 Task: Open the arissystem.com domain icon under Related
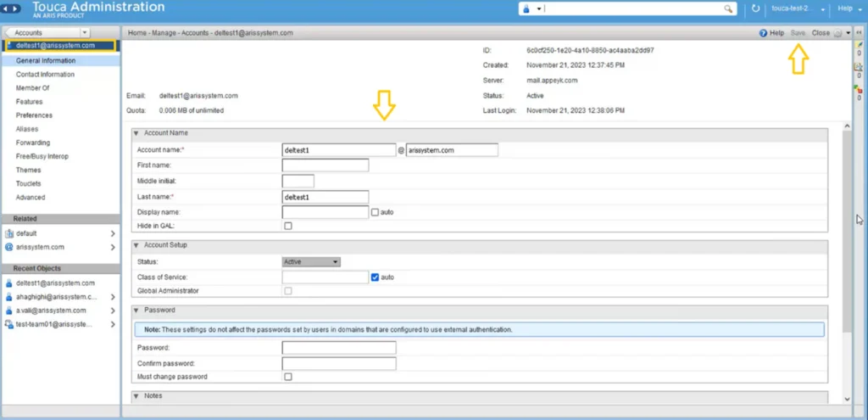click(8, 247)
